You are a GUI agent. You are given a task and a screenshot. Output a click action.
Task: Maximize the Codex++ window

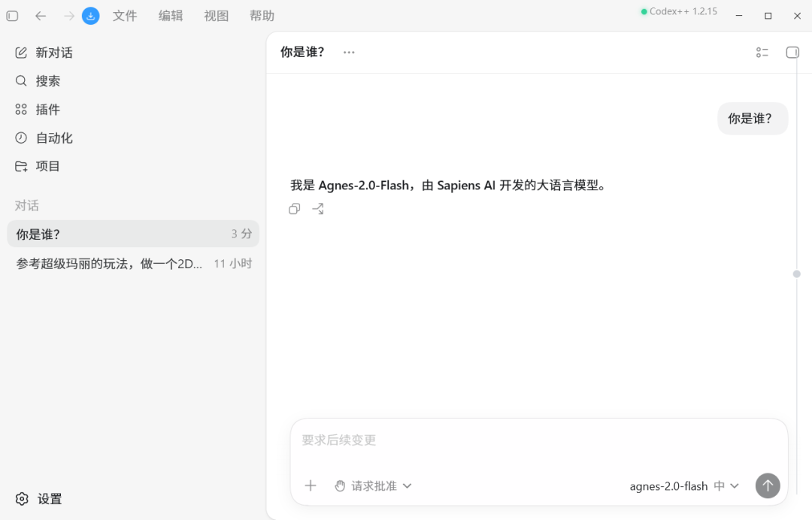pos(768,16)
